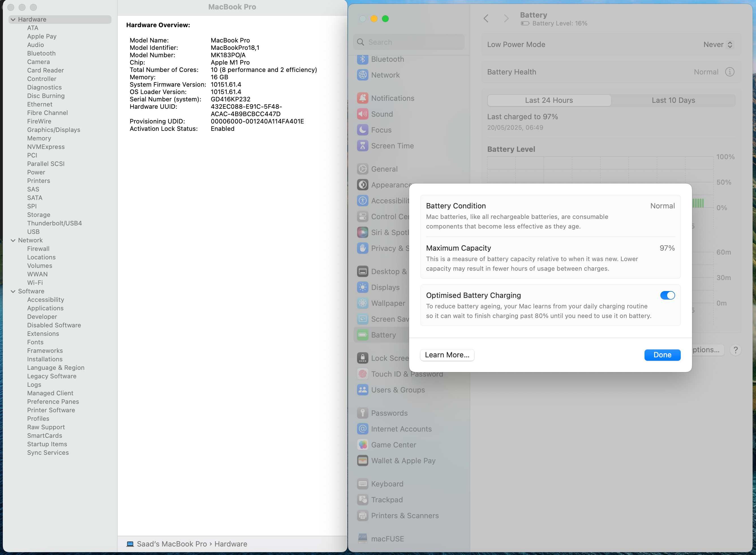Click the Siri & Spotlight icon
The width and height of the screenshot is (756, 555).
coord(362,232)
